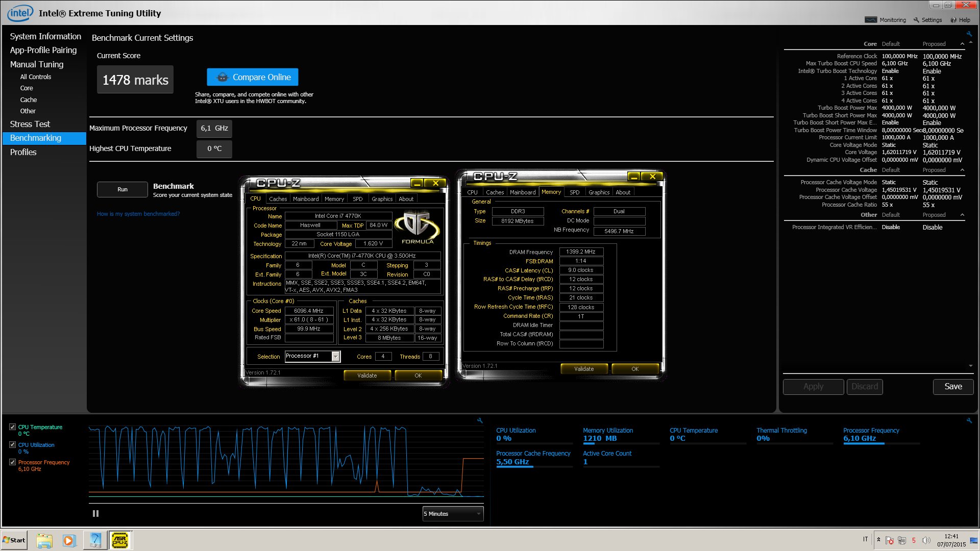Switch to Mainboard tab in left CPU-Z
980x551 pixels.
[306, 199]
